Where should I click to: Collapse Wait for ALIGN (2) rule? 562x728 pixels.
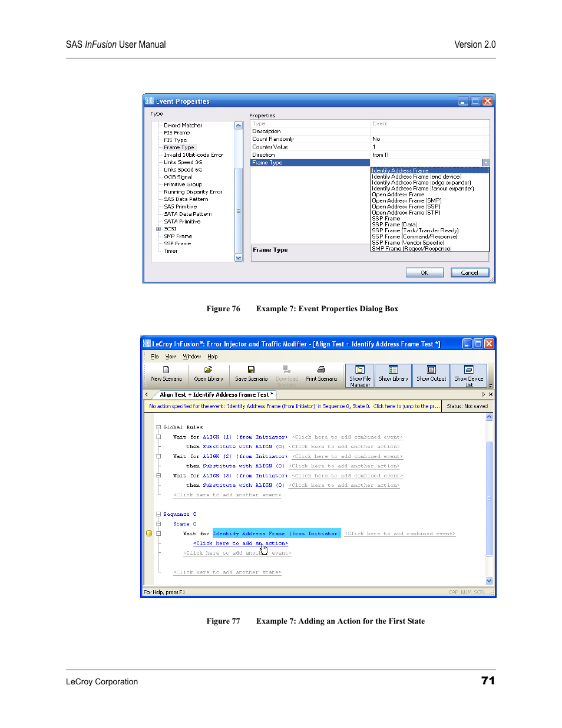pyautogui.click(x=158, y=456)
